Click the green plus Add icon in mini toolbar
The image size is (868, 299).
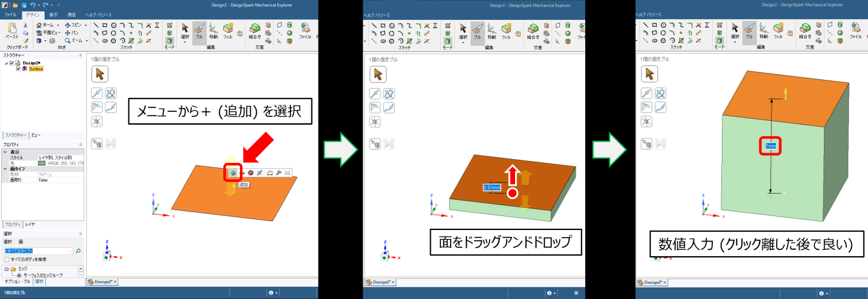[x=234, y=172]
